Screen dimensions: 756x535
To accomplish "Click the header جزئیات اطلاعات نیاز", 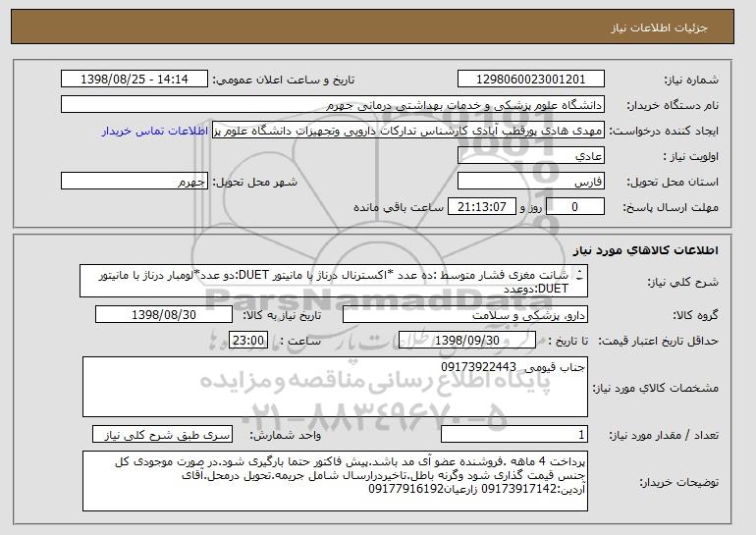I will (659, 27).
